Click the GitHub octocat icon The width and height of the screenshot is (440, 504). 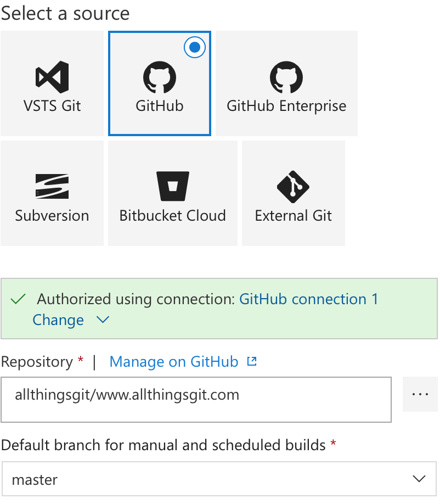click(160, 77)
